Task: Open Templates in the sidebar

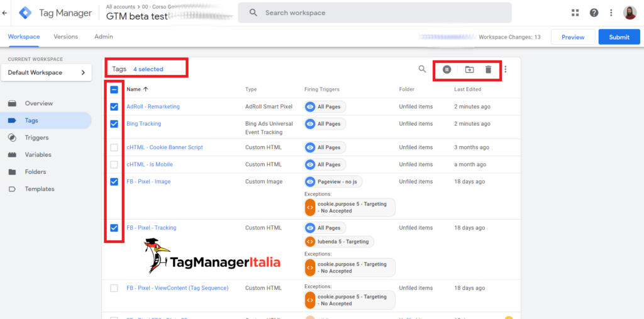Action: (x=46, y=189)
